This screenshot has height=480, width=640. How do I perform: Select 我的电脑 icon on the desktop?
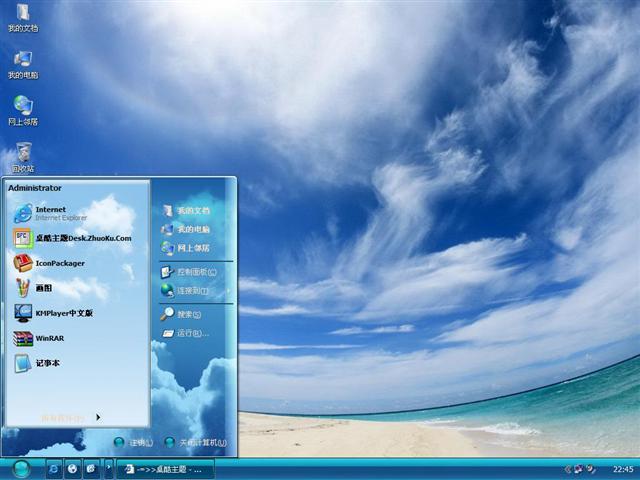23,64
